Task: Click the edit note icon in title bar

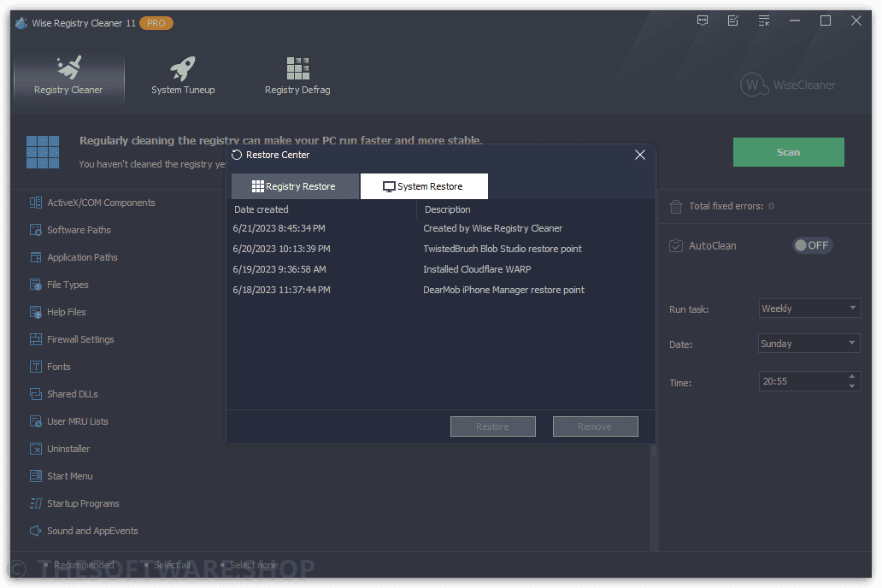Action: (733, 21)
